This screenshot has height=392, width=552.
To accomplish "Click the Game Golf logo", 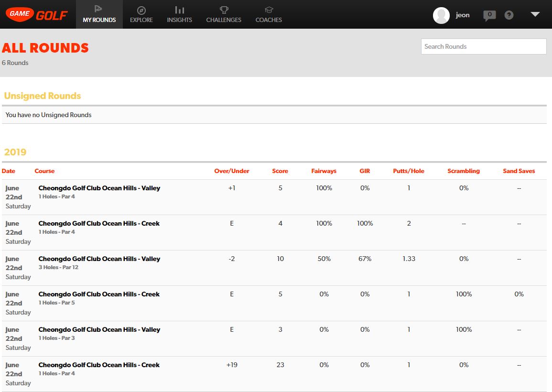I will click(36, 14).
